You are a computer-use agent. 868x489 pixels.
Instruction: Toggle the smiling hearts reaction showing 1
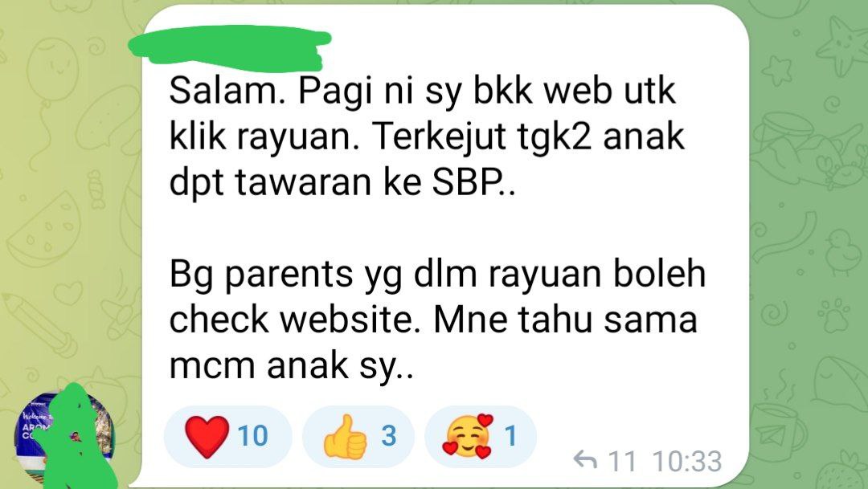[x=481, y=437]
